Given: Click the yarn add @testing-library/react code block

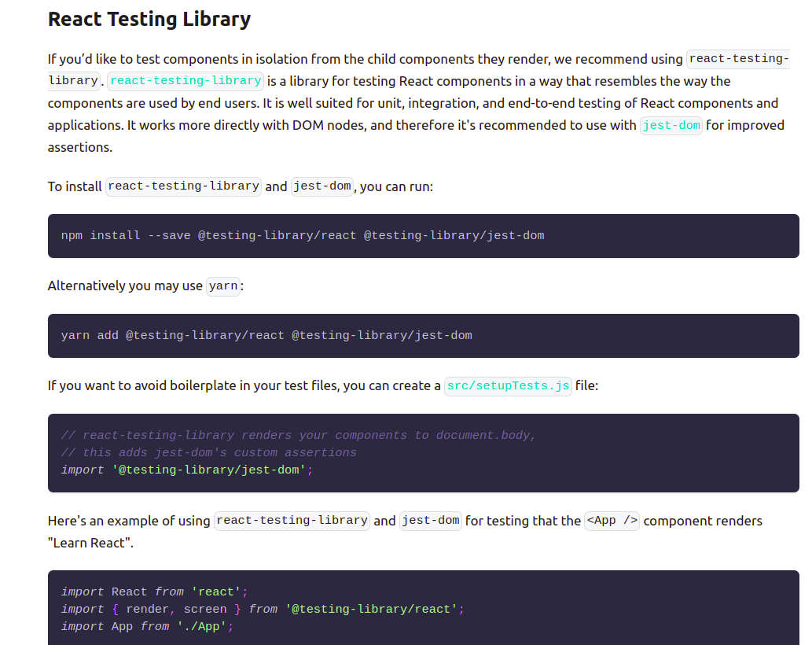Looking at the screenshot, I should (x=423, y=336).
